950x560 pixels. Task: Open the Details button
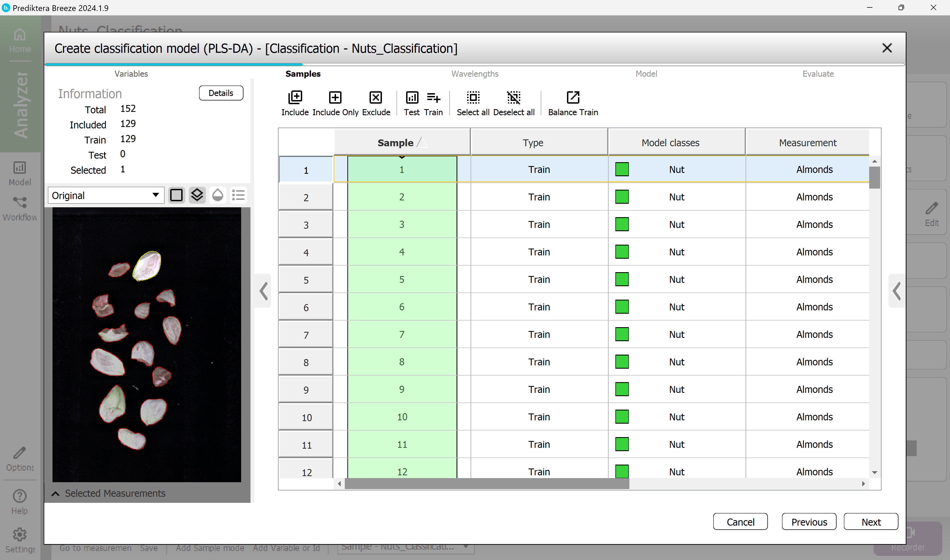(x=221, y=93)
